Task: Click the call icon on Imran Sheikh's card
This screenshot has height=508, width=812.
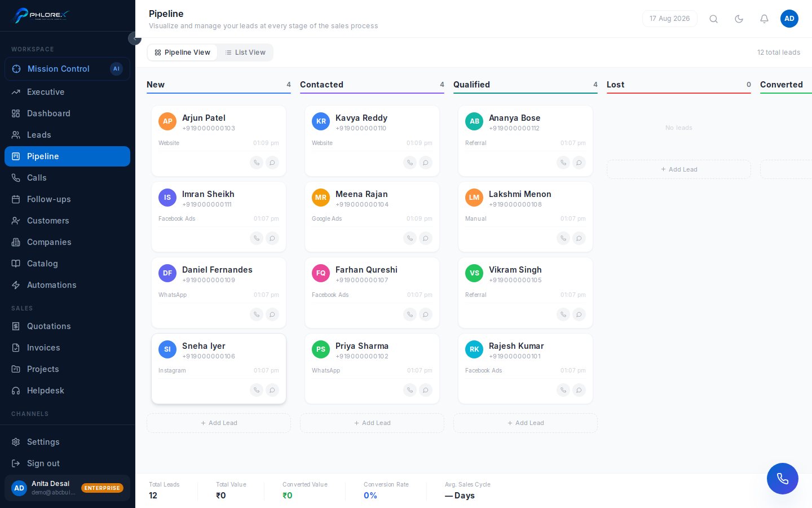Action: tap(257, 238)
